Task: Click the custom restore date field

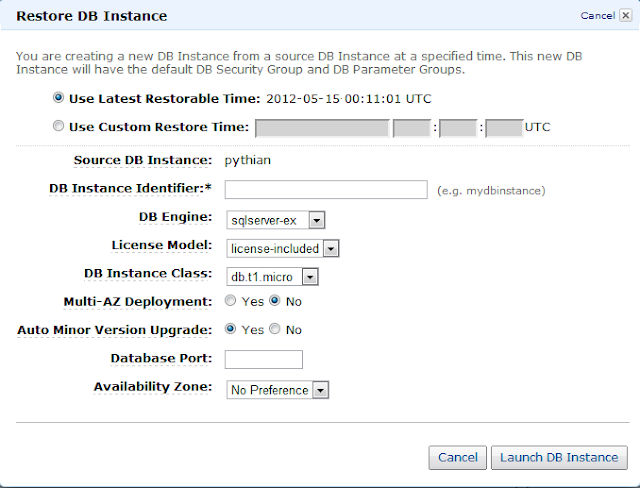Action: pos(322,128)
